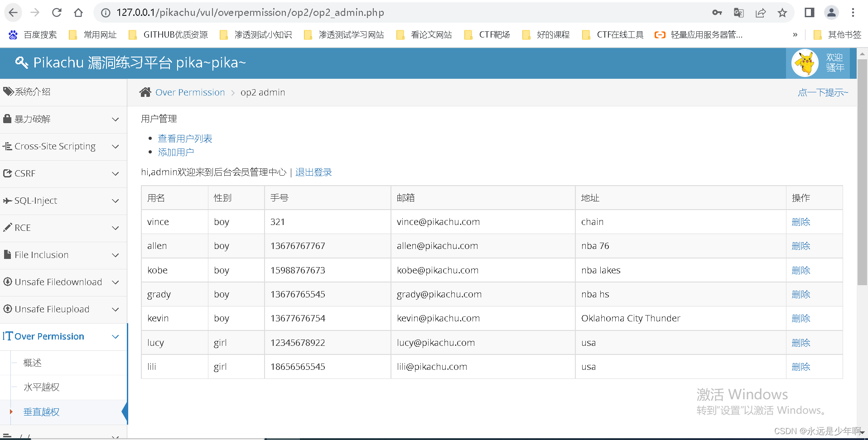Toggle the browser side panel icon
This screenshot has height=440, width=868.
coord(810,13)
